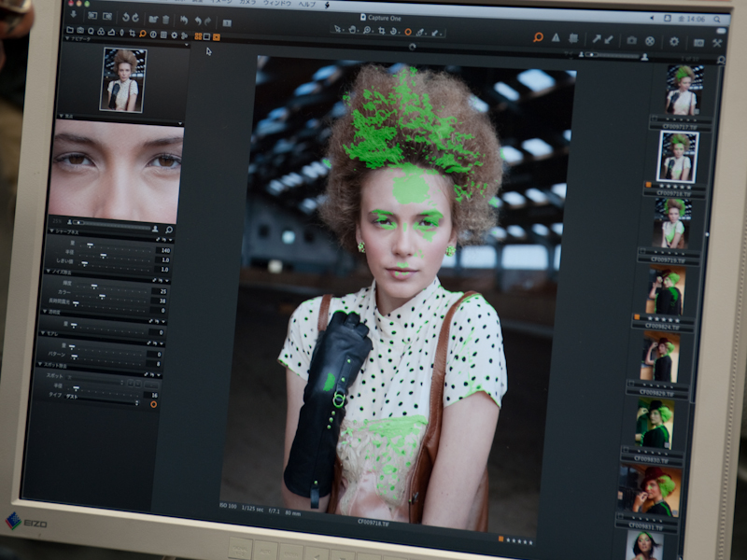Collapse the モアレ moire panel
Viewport: 747px width, 560px height.
tap(42, 333)
